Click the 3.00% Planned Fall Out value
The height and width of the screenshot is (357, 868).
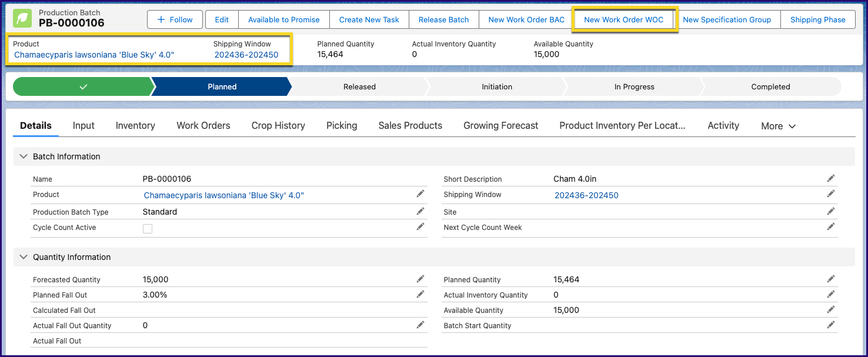click(x=155, y=295)
